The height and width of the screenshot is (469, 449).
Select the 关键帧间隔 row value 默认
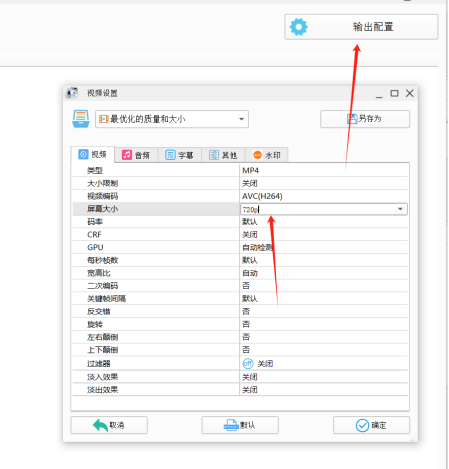pos(250,298)
